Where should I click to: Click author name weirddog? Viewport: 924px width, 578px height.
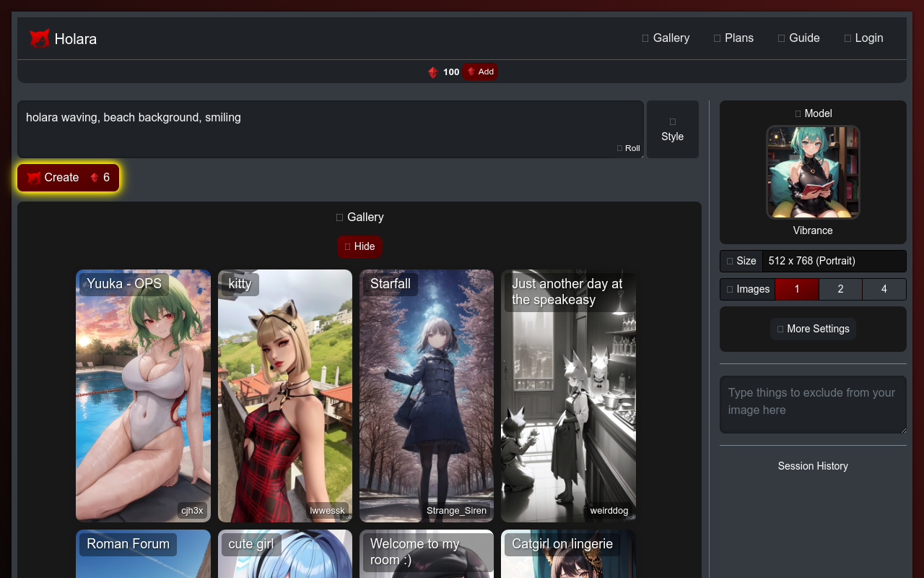609,511
